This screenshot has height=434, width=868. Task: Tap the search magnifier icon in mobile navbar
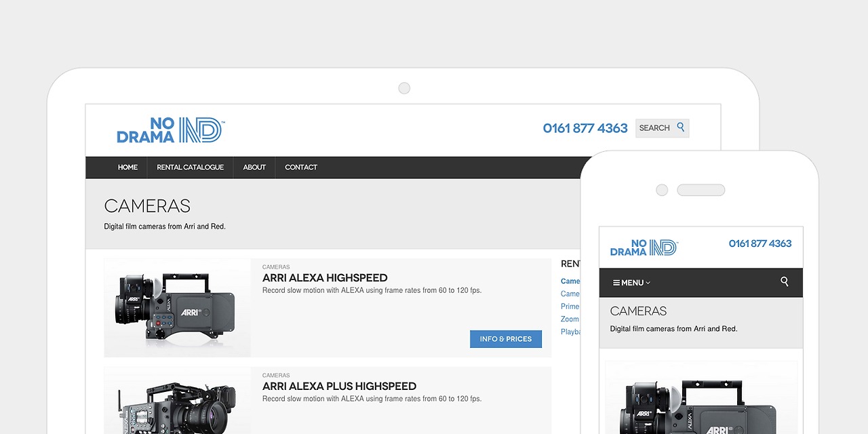point(784,282)
